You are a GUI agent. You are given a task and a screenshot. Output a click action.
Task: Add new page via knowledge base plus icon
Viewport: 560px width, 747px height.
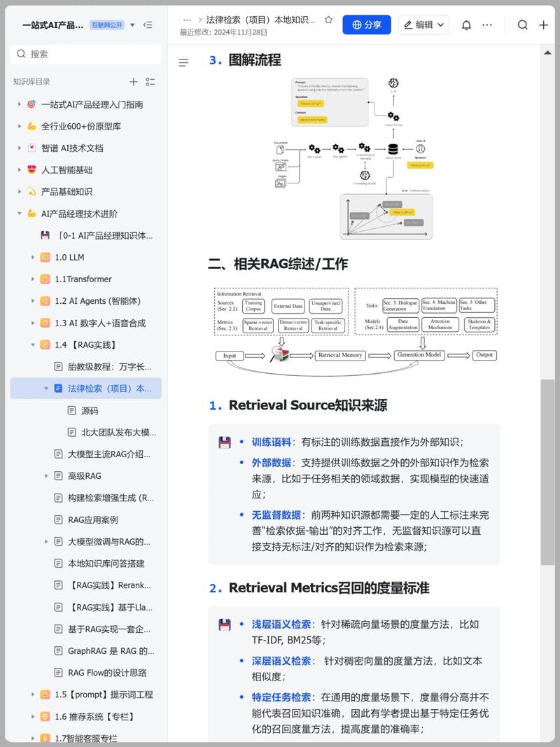pos(134,82)
